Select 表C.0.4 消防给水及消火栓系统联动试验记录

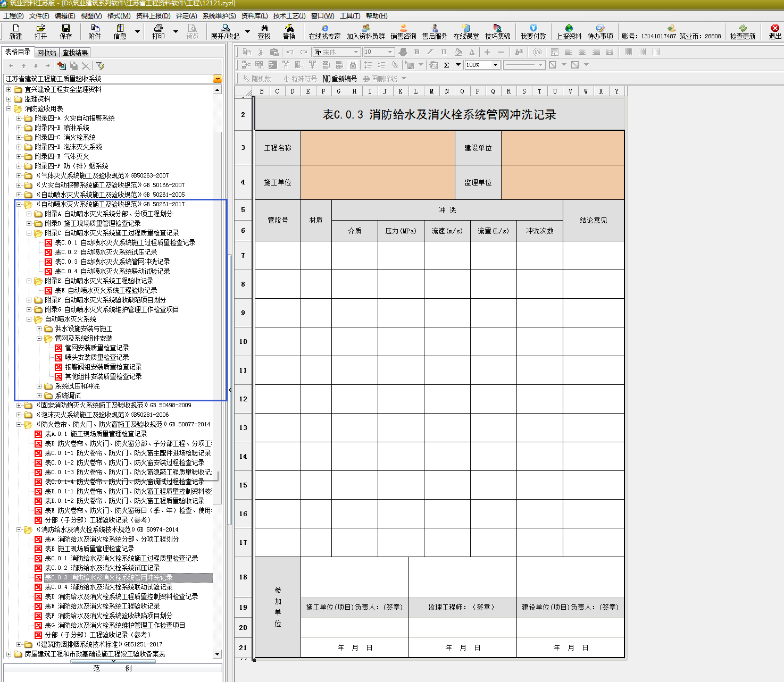pos(109,587)
